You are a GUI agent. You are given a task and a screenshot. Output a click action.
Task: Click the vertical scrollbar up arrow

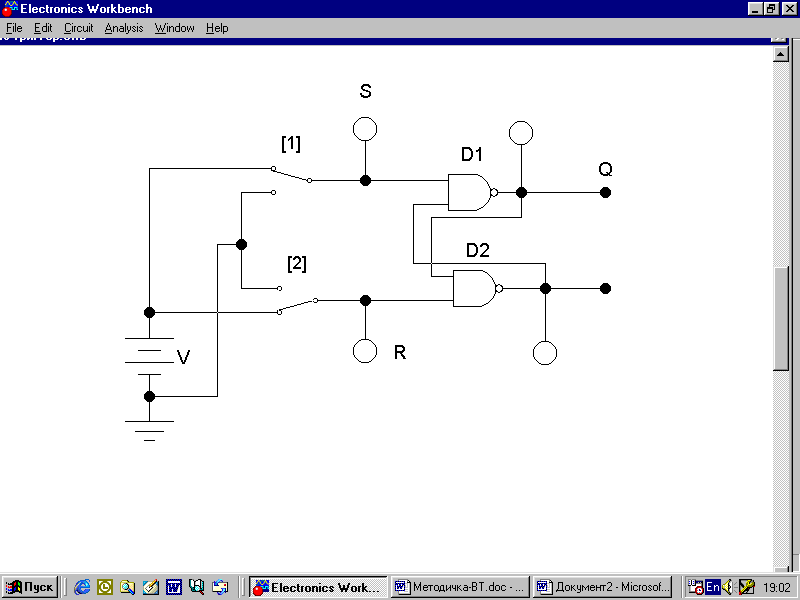(x=781, y=54)
